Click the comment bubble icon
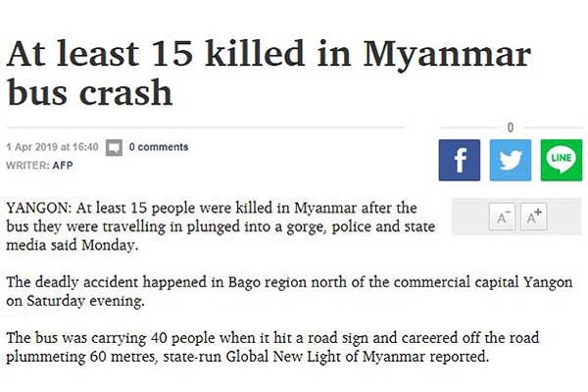The height and width of the screenshot is (392, 588). pyautogui.click(x=114, y=147)
